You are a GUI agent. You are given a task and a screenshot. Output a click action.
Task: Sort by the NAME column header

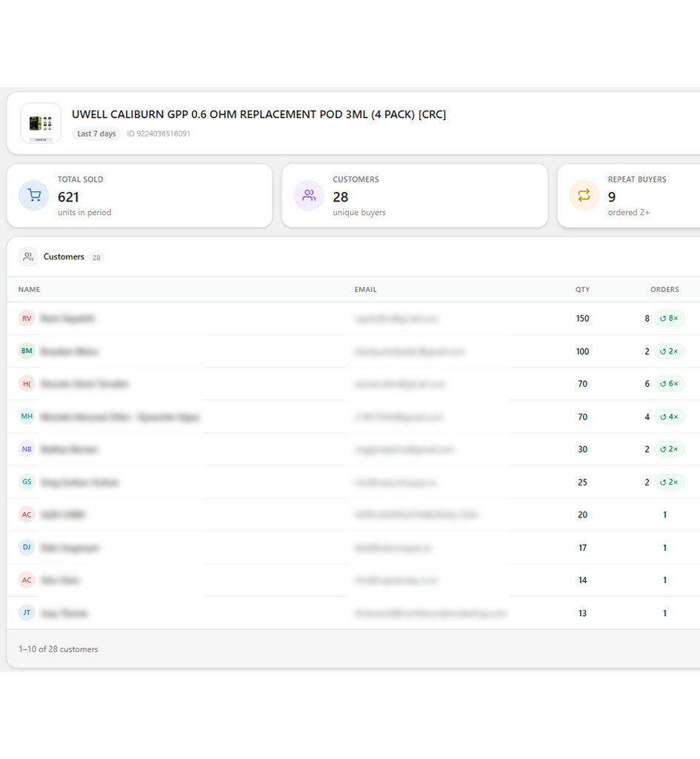point(29,290)
